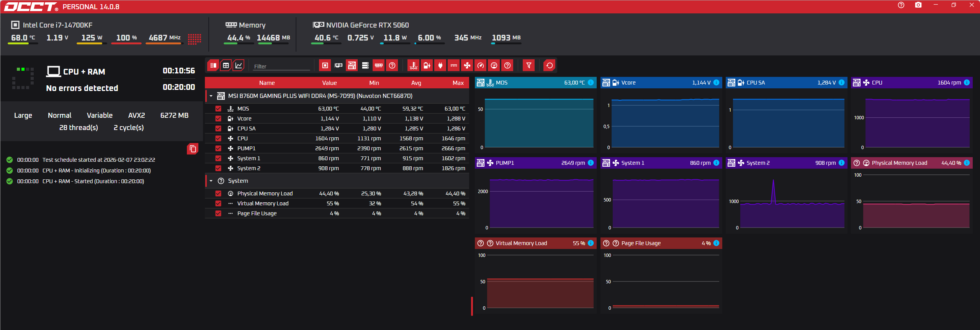Image resolution: width=980 pixels, height=330 pixels.
Task: Toggle the storage drive sensor source filter
Action: tap(365, 65)
